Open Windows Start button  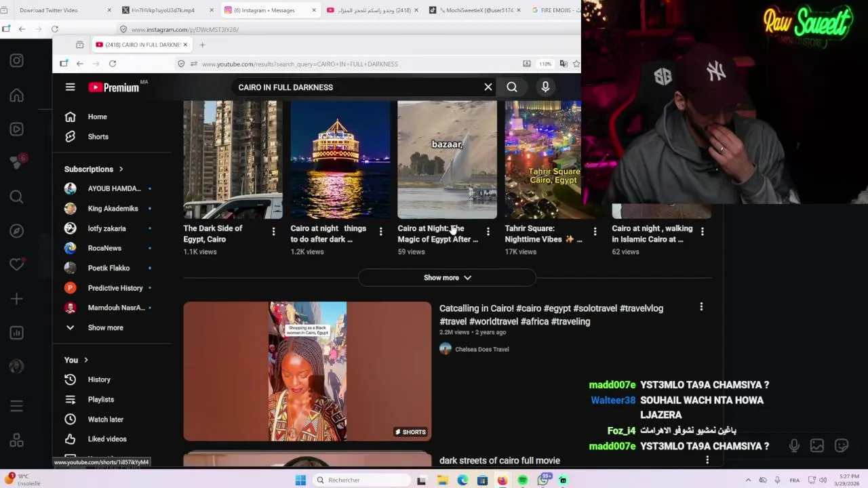click(300, 480)
